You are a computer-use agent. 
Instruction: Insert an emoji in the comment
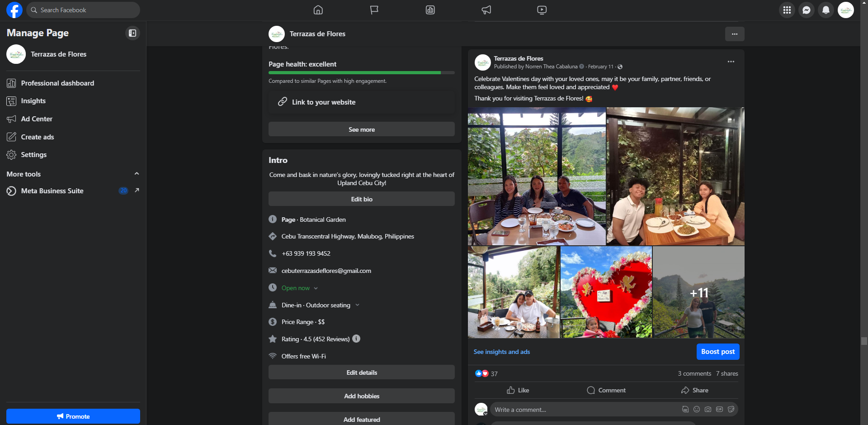697,410
